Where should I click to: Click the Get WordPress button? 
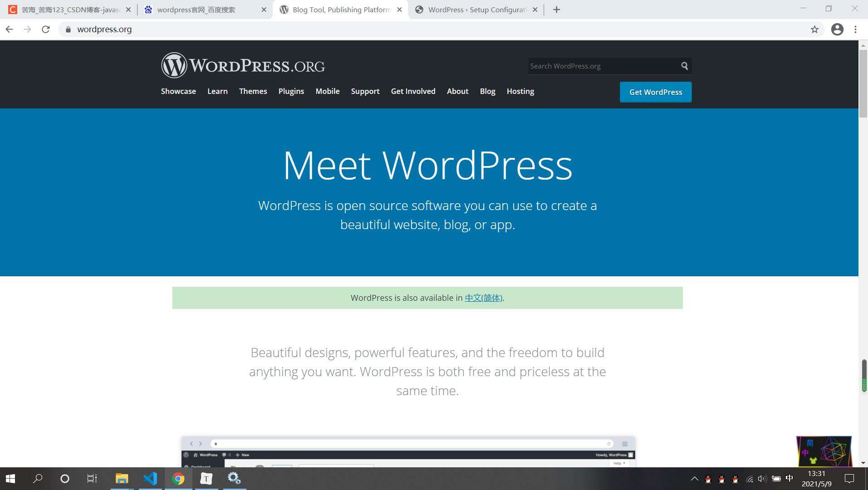point(656,92)
